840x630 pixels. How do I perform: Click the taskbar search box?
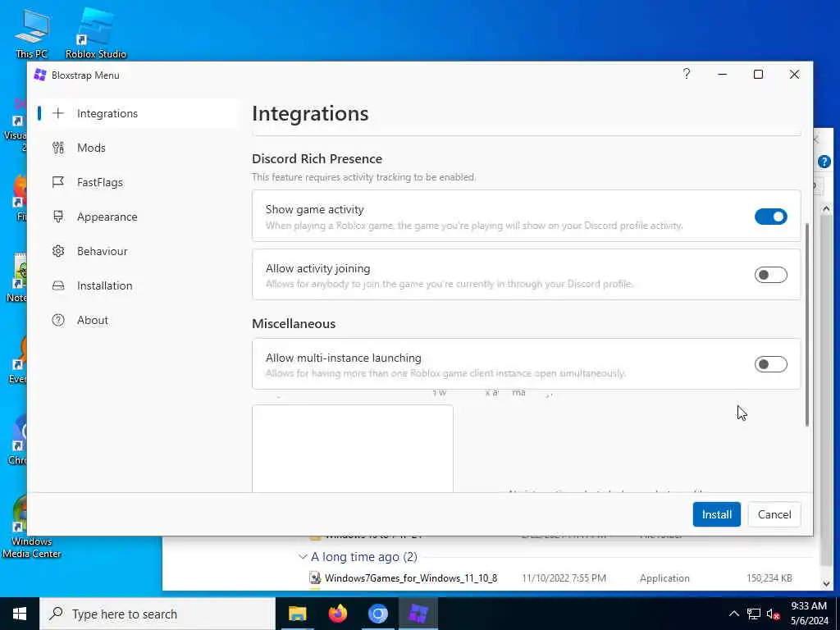157,614
